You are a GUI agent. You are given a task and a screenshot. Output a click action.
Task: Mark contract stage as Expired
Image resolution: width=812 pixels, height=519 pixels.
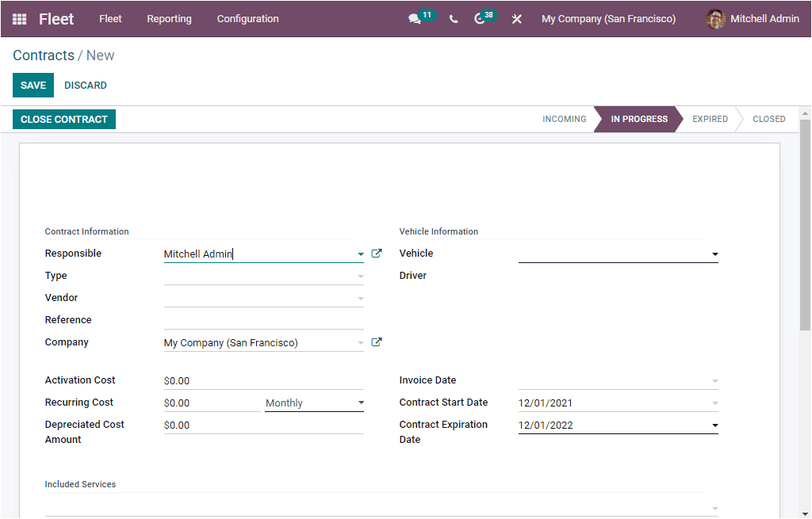709,119
